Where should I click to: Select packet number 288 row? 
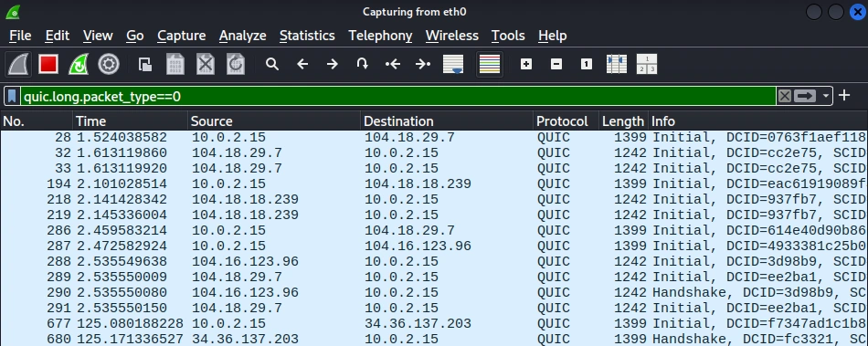(434, 261)
